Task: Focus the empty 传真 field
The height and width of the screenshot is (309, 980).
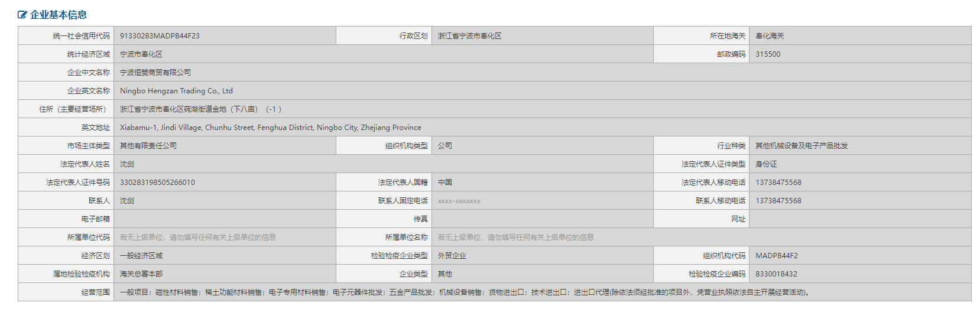Action: point(542,219)
